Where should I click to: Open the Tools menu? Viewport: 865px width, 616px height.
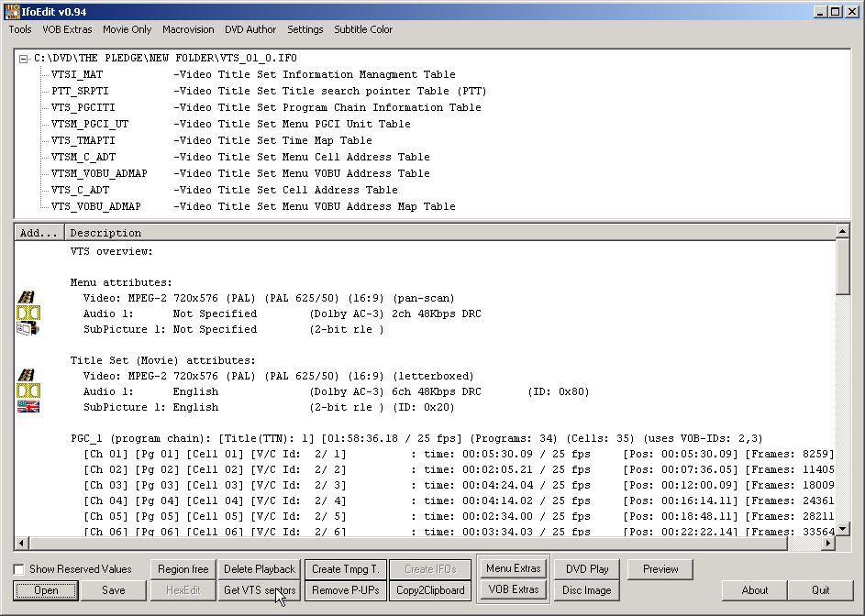(20, 29)
